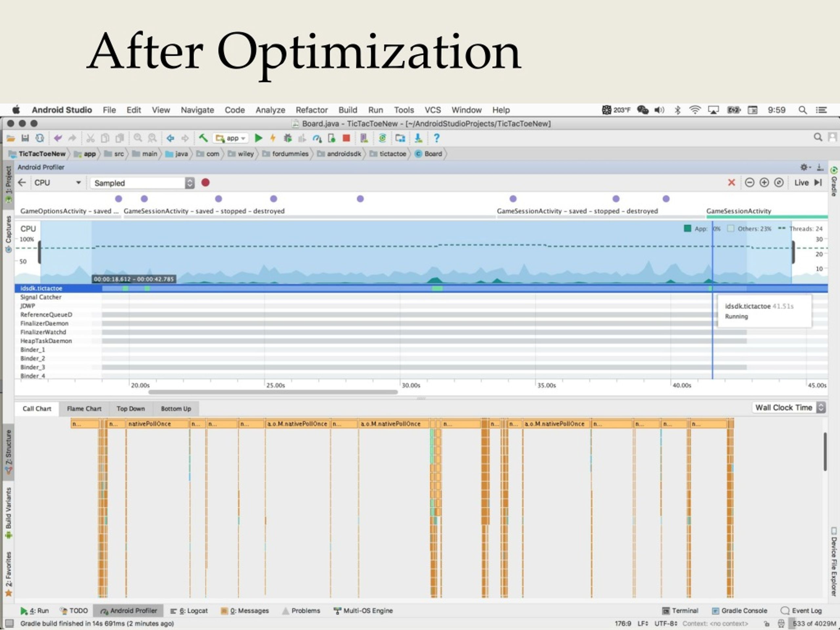Select the FinalizerDaemon thread
Image resolution: width=840 pixels, height=630 pixels.
click(421, 323)
